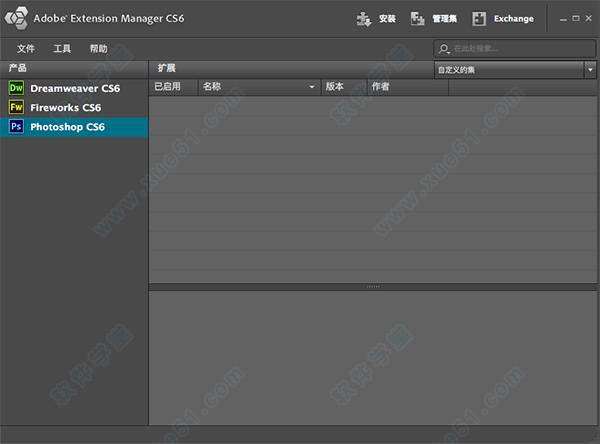Image resolution: width=600 pixels, height=444 pixels.
Task: Click the 安装 install button label
Action: pyautogui.click(x=387, y=18)
